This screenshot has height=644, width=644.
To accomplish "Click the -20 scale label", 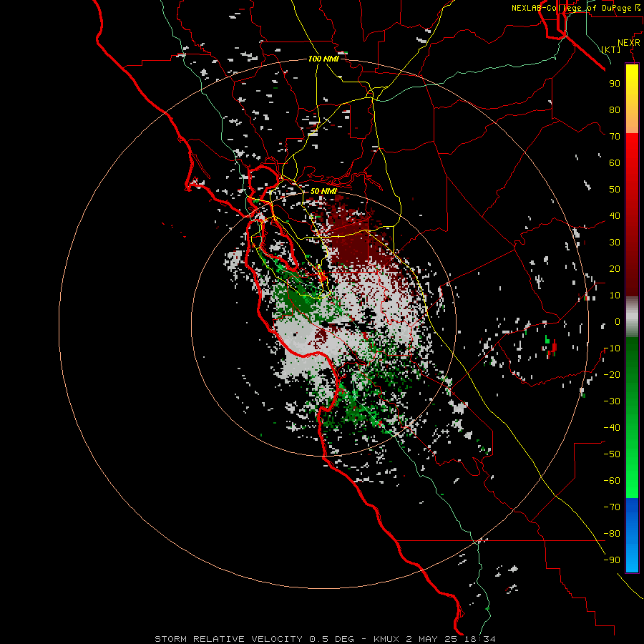I will [612, 375].
